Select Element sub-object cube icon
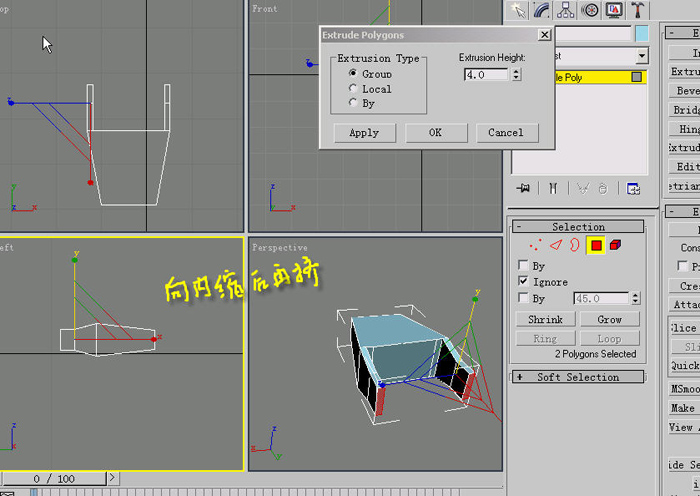 (x=615, y=245)
